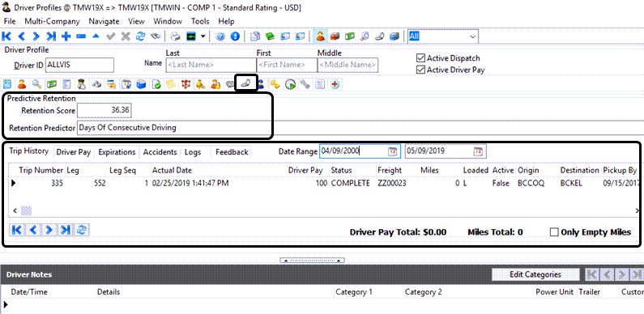Open the Multi-Company menu
Viewport: 644px width, 314px height.
click(x=52, y=21)
